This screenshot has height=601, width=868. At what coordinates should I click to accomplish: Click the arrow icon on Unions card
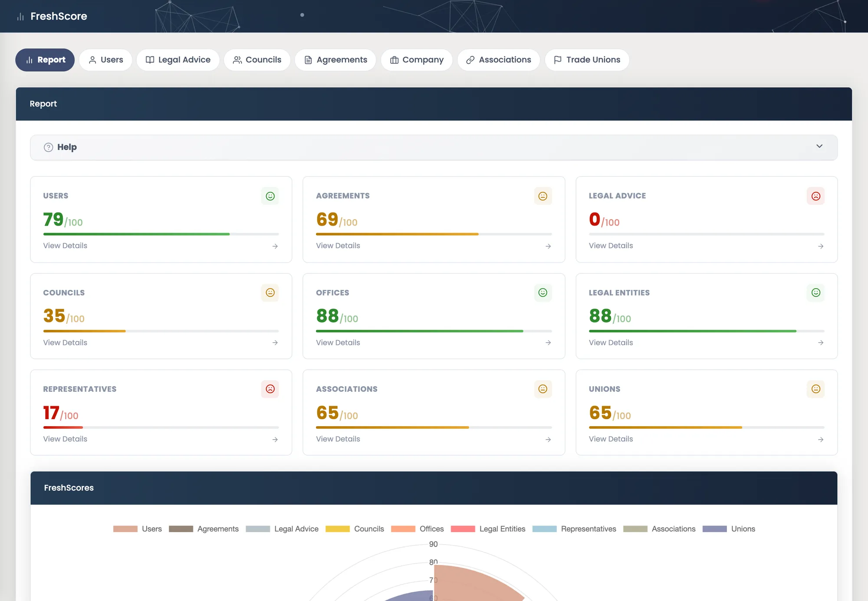pos(820,439)
